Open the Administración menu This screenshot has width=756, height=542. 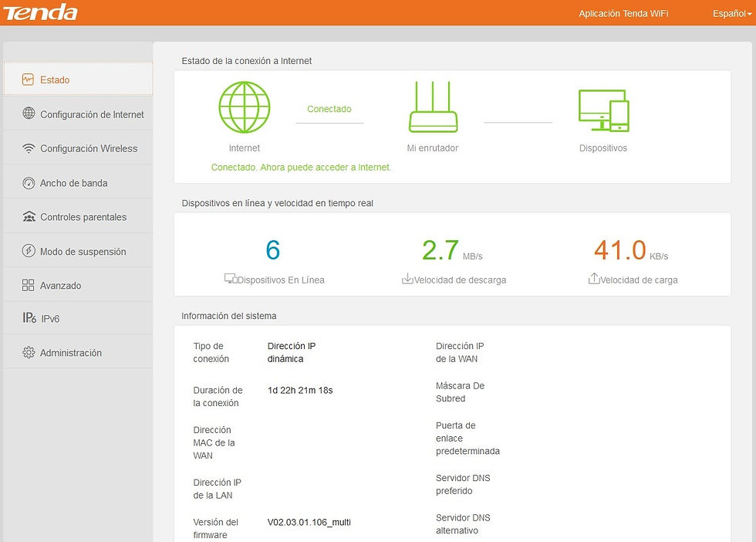point(78,352)
